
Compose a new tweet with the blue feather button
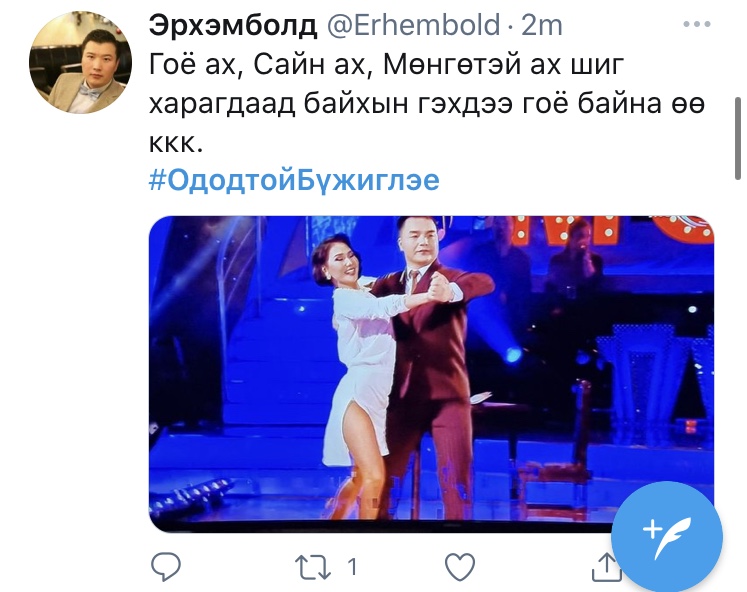pos(667,537)
